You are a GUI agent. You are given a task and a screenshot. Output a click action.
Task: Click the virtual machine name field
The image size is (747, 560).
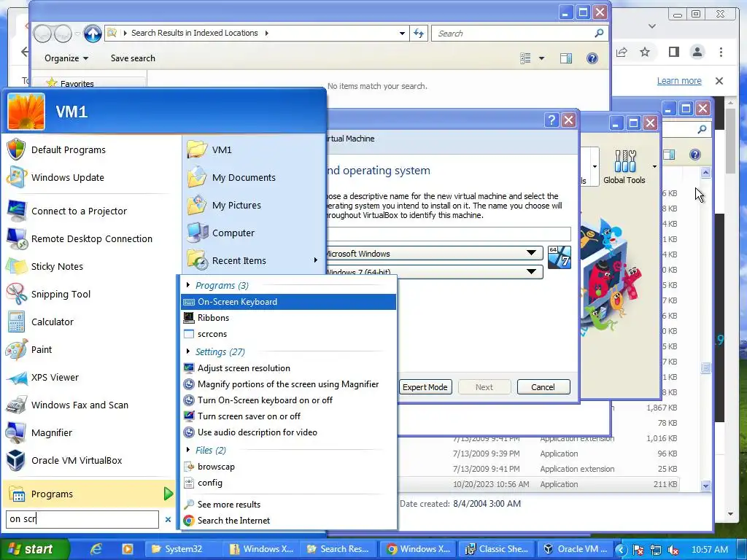(x=448, y=234)
